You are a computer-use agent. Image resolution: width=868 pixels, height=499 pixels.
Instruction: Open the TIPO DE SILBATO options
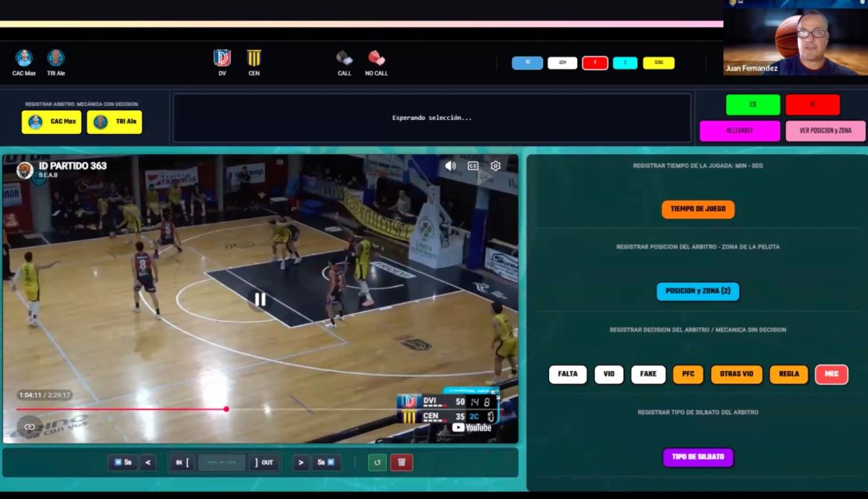click(x=698, y=457)
